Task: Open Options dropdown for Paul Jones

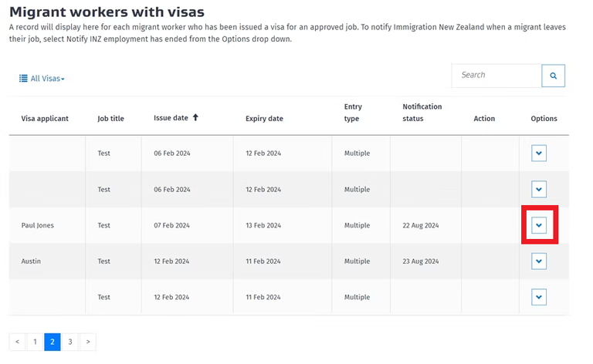Action: tap(539, 225)
